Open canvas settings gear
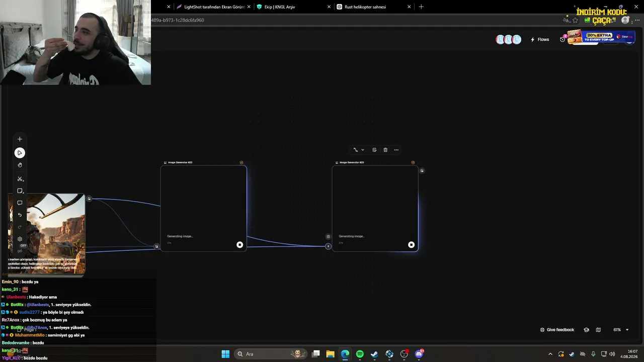This screenshot has width=644, height=362. click(x=20, y=239)
